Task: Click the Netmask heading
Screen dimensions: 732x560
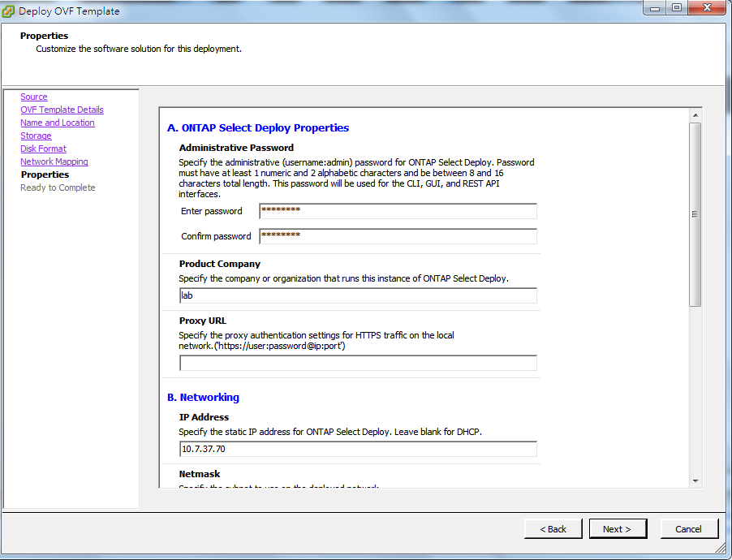Action: point(200,474)
